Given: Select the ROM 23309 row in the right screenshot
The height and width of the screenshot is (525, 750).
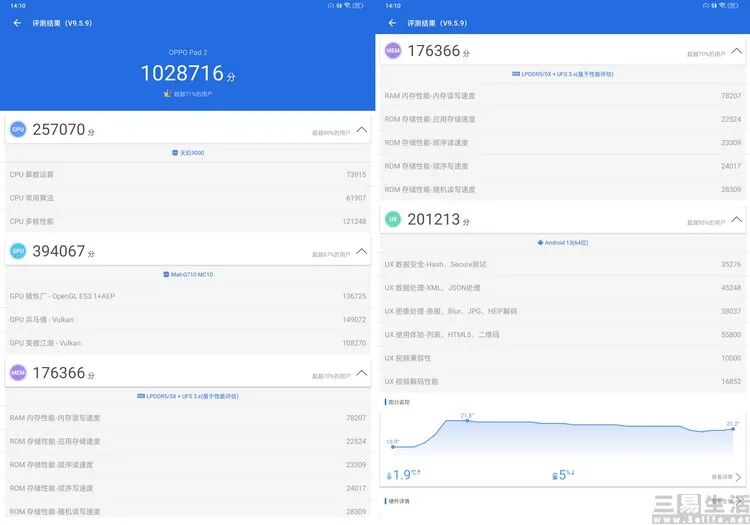Looking at the screenshot, I should click(x=563, y=142).
